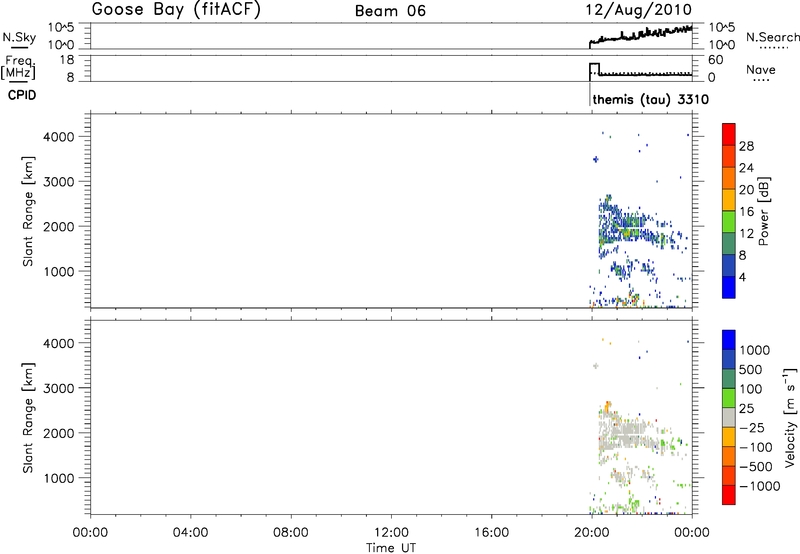Viewport: 800px width, 554px height.
Task: Click the '-1000' velocity colorbar label
Action: 760,486
